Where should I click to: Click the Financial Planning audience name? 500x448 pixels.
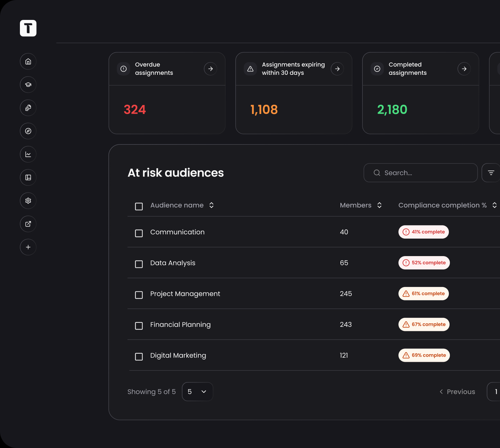point(181,325)
